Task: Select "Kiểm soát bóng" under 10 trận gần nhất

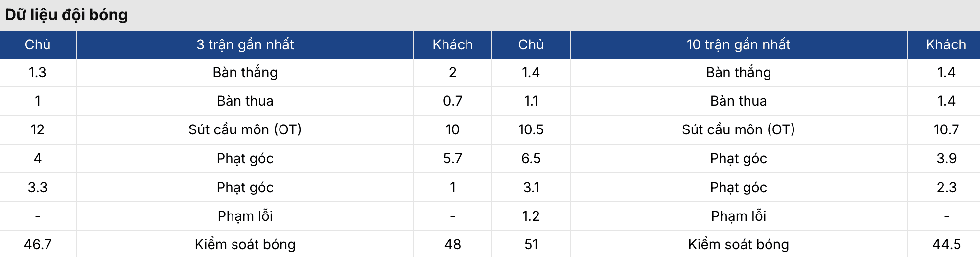Action: pos(738,244)
